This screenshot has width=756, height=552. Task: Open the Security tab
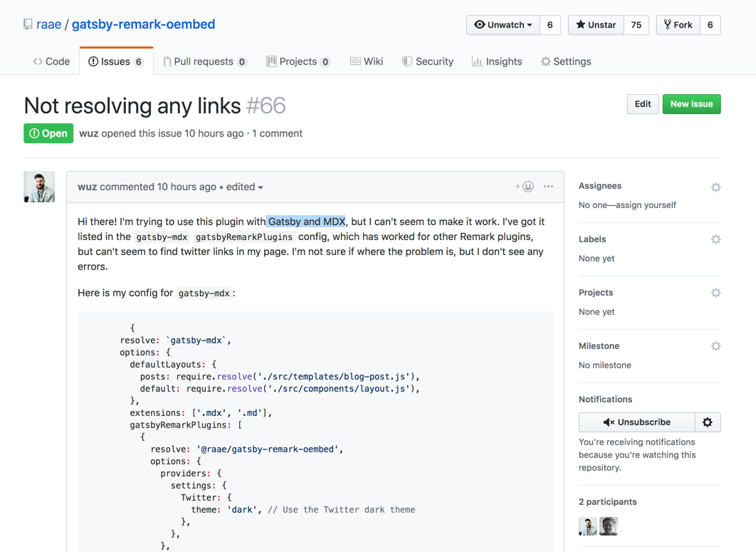tap(428, 61)
